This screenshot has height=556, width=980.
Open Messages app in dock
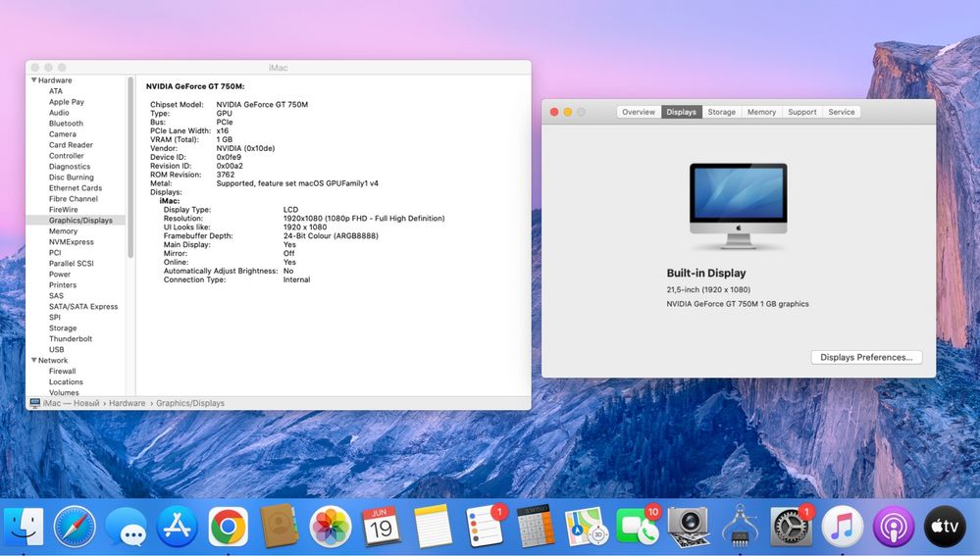point(126,527)
